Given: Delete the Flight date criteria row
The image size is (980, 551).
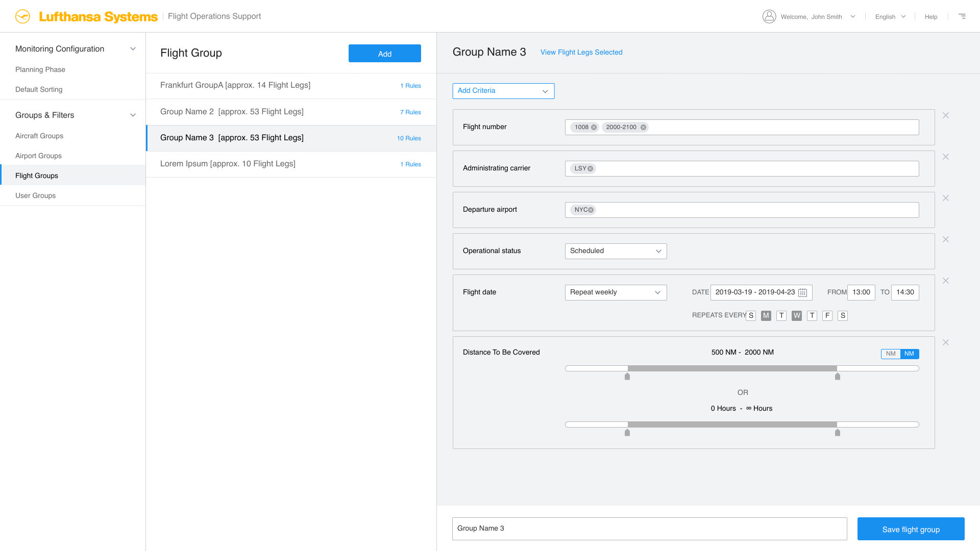Looking at the screenshot, I should (x=946, y=281).
